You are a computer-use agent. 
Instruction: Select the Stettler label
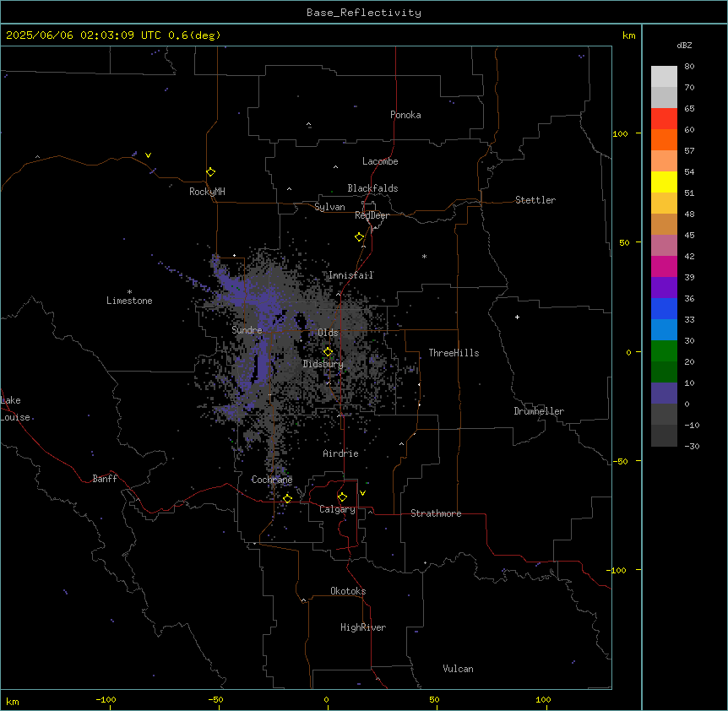(x=535, y=200)
